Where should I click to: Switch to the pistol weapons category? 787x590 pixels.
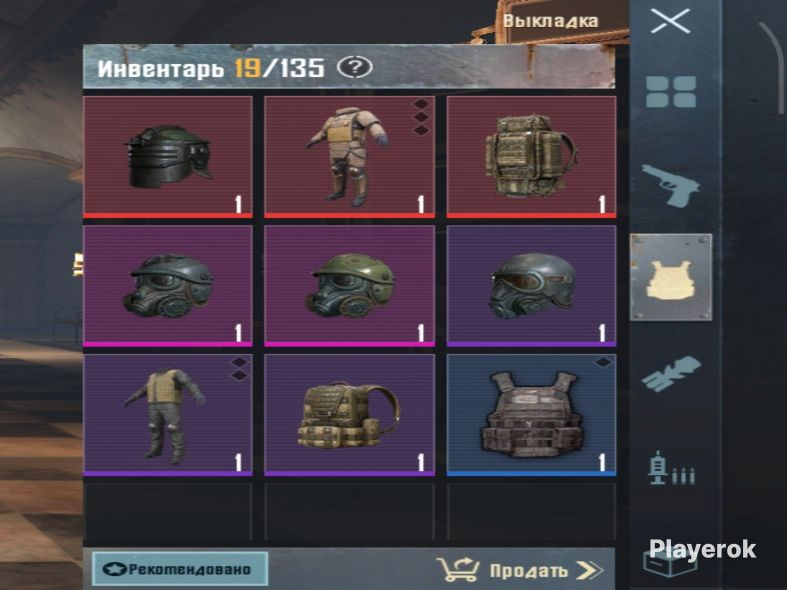(671, 185)
